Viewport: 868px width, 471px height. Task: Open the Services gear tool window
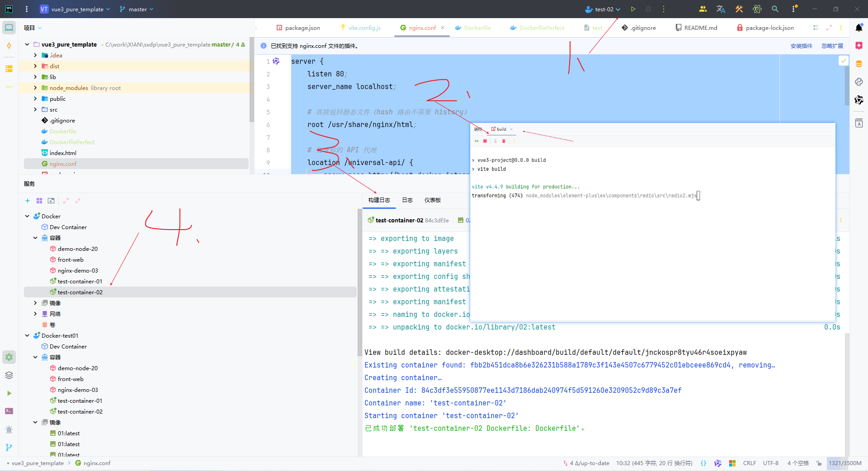click(x=9, y=357)
